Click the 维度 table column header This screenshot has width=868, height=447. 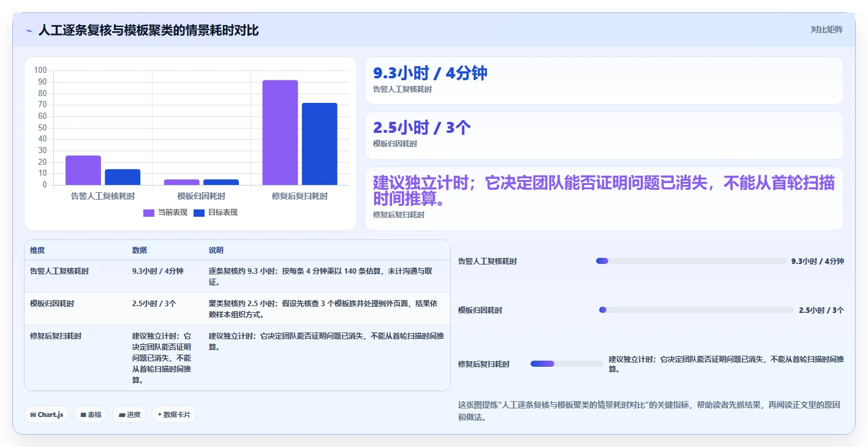pyautogui.click(x=37, y=250)
